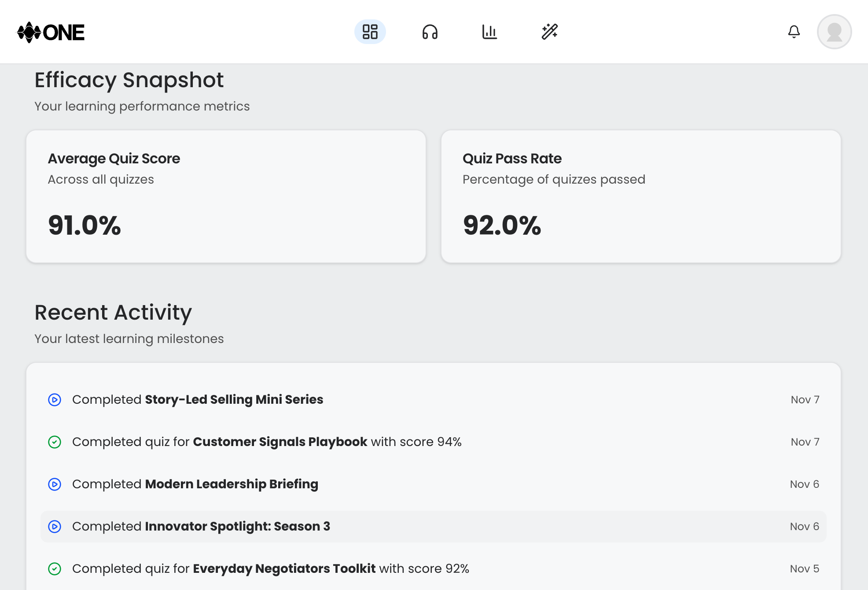Open the dashboard grid view

[370, 32]
